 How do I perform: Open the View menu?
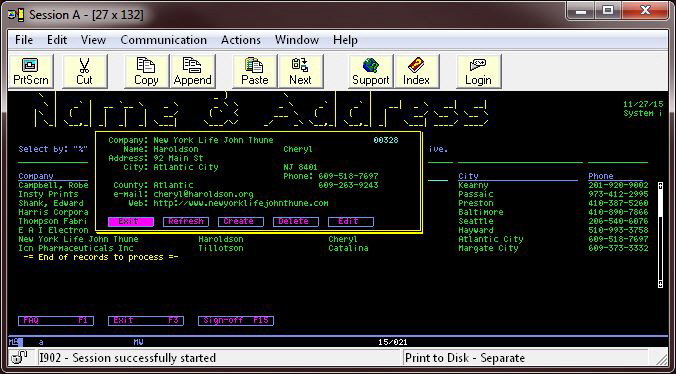[93, 40]
